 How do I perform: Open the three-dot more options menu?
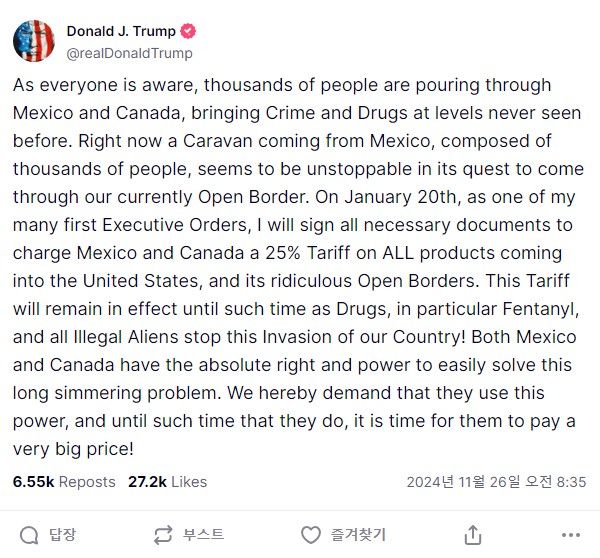(x=571, y=535)
